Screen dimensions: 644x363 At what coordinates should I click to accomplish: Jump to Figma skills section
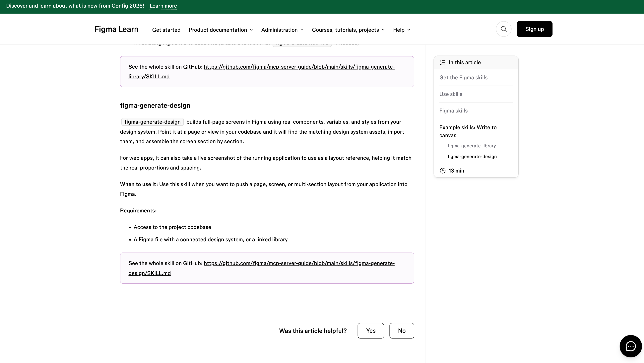tap(454, 110)
